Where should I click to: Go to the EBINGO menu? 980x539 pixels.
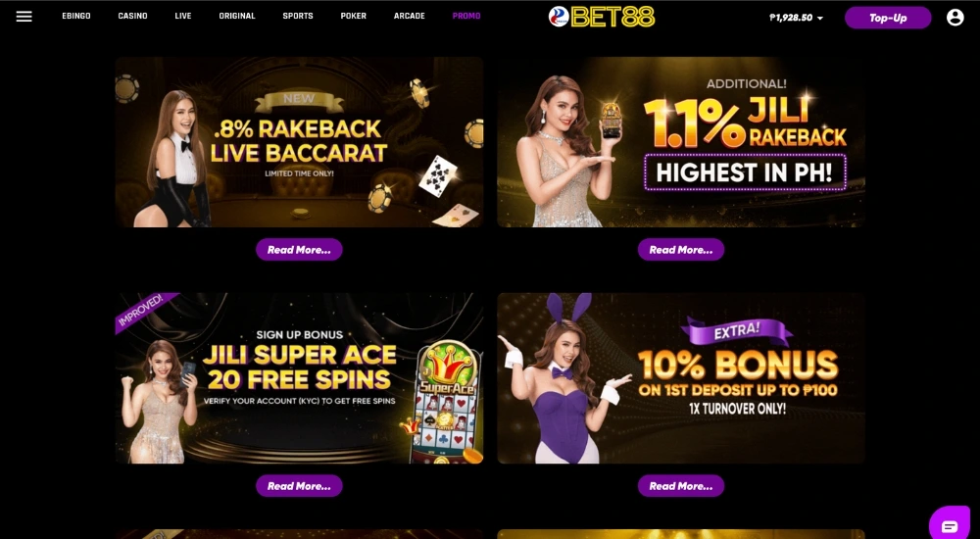pyautogui.click(x=76, y=17)
